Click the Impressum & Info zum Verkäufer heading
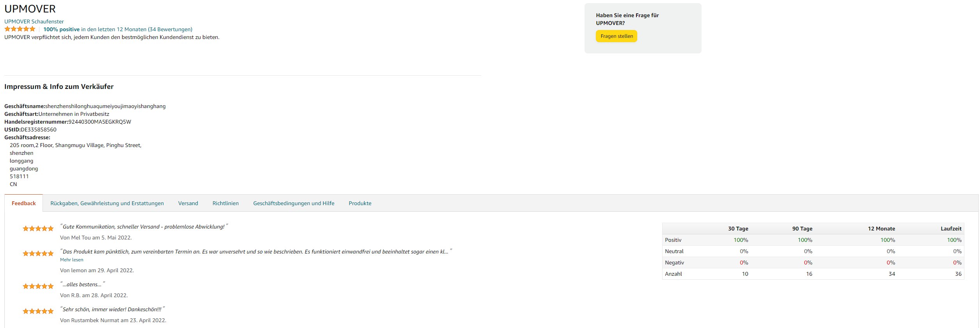980x328 pixels. pos(59,87)
